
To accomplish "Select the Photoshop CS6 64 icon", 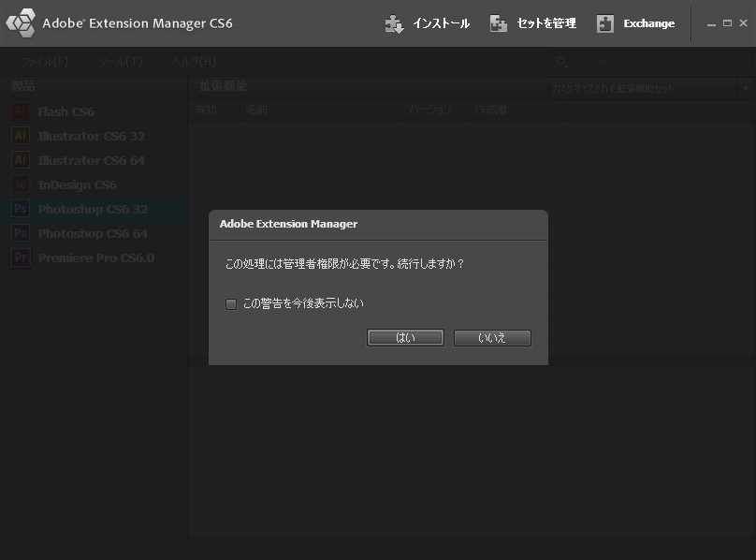I will (21, 233).
